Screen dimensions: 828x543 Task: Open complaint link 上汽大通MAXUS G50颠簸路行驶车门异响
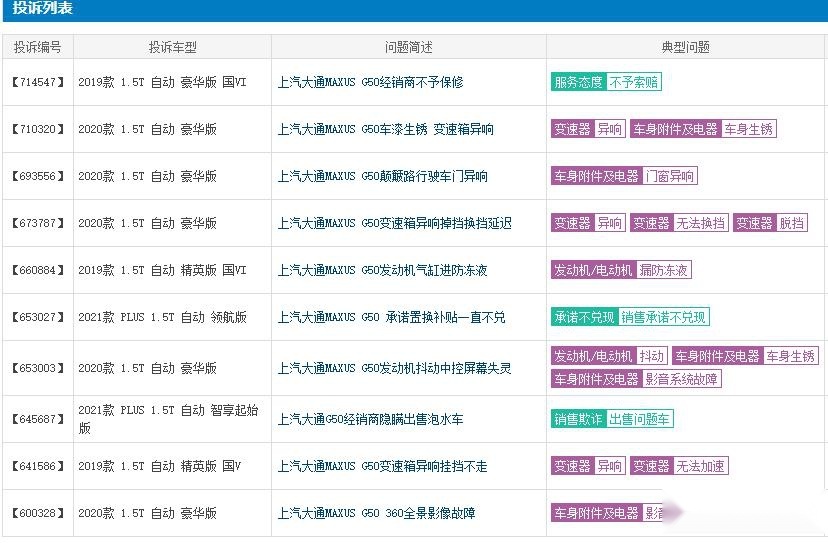383,176
